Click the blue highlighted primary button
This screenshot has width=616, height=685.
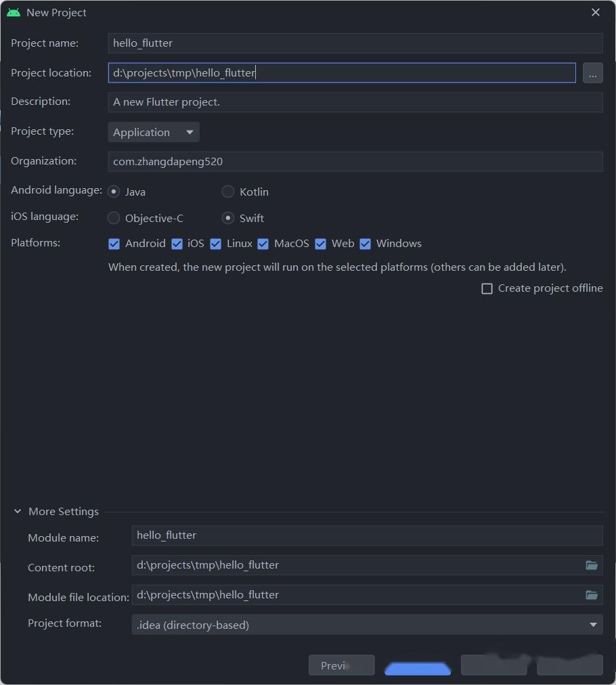[x=418, y=668]
